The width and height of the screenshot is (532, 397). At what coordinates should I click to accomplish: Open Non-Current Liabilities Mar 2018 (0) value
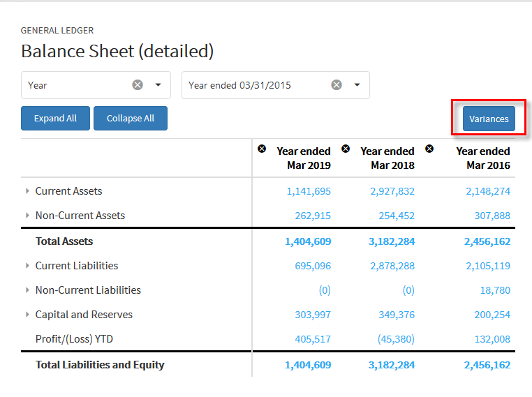408,290
